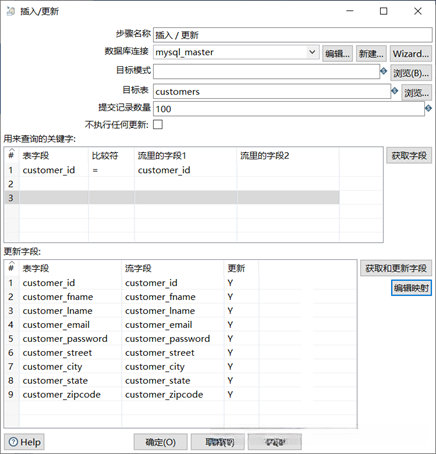This screenshot has width=436, height=454.
Task: Click the empty 目标模式 input field
Action: (266, 71)
